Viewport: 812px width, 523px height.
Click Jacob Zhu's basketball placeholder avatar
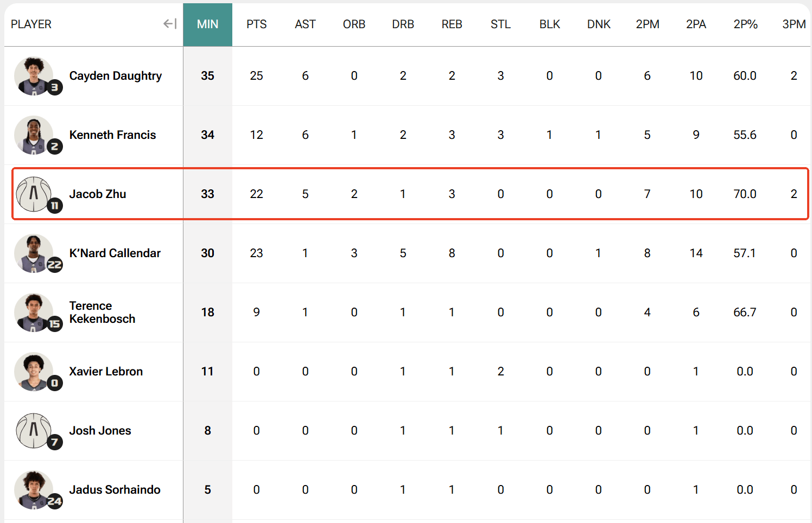[x=33, y=194]
